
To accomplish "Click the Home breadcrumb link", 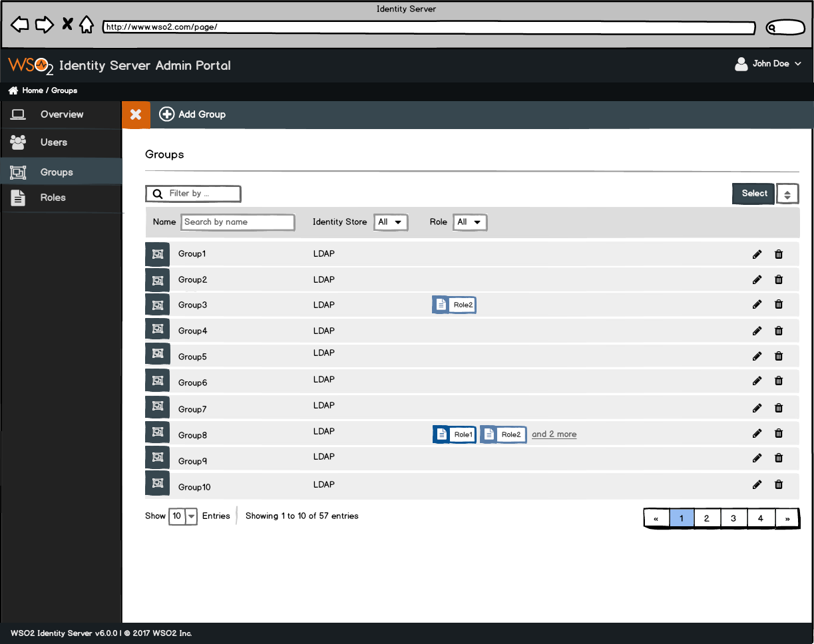I will pos(26,90).
